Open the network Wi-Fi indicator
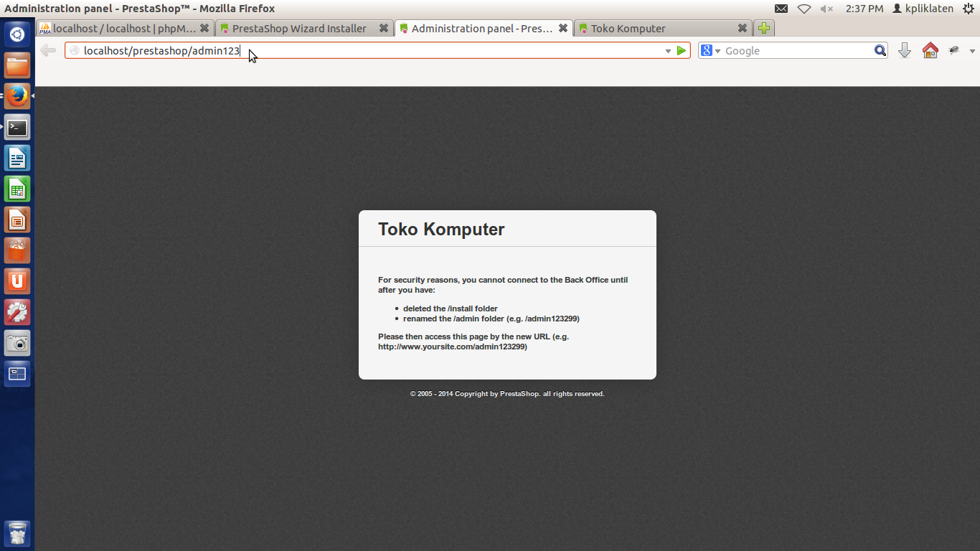The width and height of the screenshot is (980, 551). coord(804,9)
